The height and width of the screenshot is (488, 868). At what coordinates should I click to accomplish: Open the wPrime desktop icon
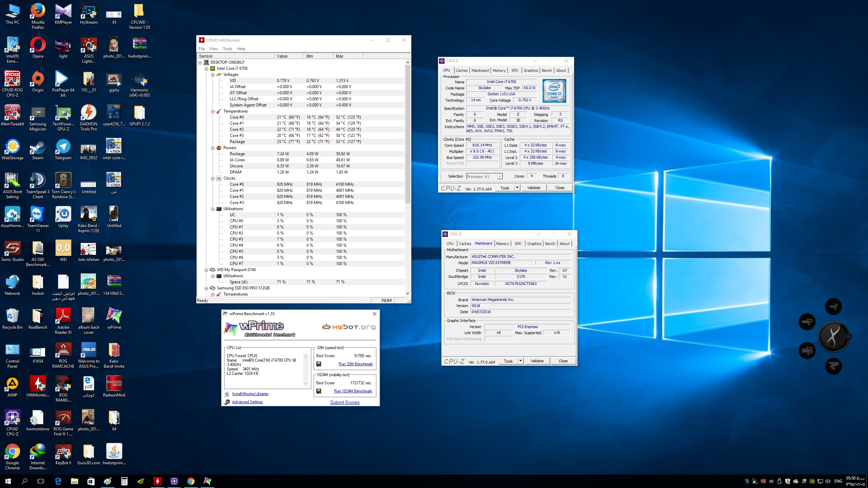click(x=114, y=319)
